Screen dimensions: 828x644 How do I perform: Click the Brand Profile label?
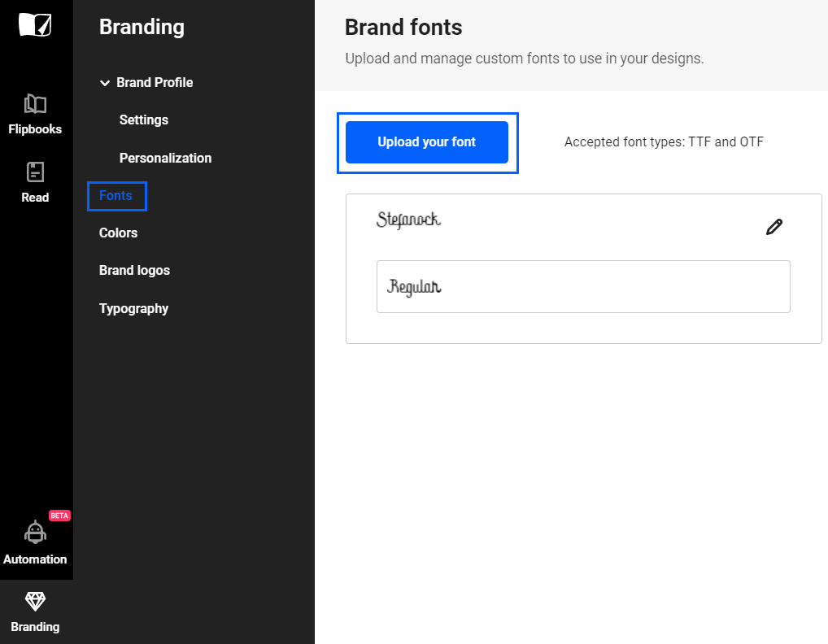tap(155, 82)
